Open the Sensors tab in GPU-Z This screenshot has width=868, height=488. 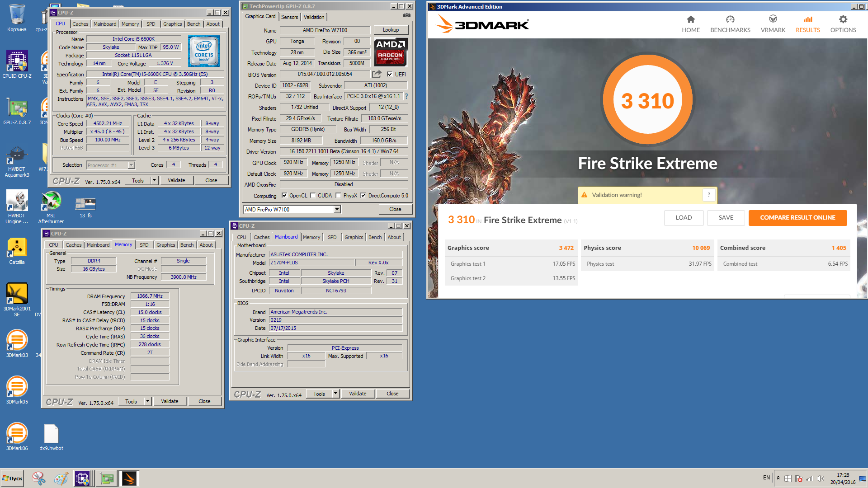click(289, 17)
